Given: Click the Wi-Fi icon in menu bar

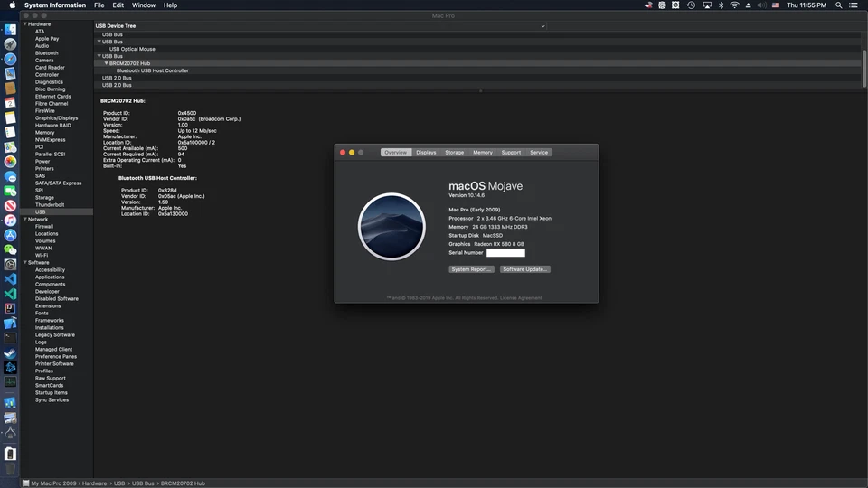Looking at the screenshot, I should coord(734,5).
